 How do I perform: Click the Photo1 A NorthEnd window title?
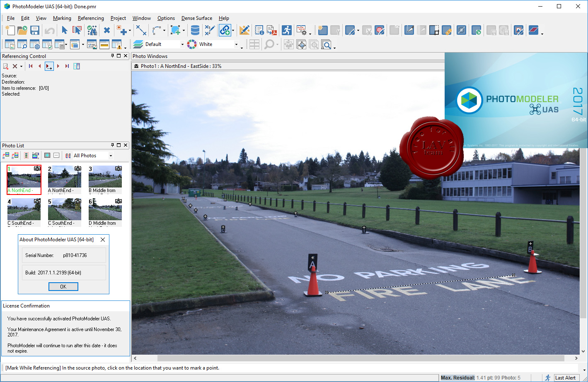181,66
